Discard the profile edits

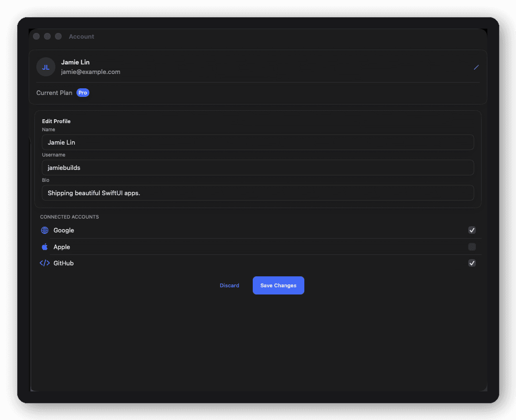click(229, 285)
